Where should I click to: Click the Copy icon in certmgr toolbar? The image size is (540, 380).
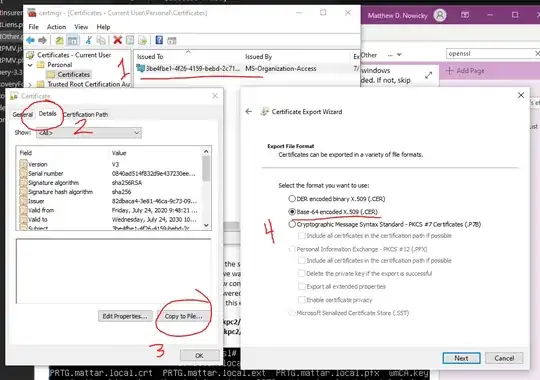click(x=101, y=40)
